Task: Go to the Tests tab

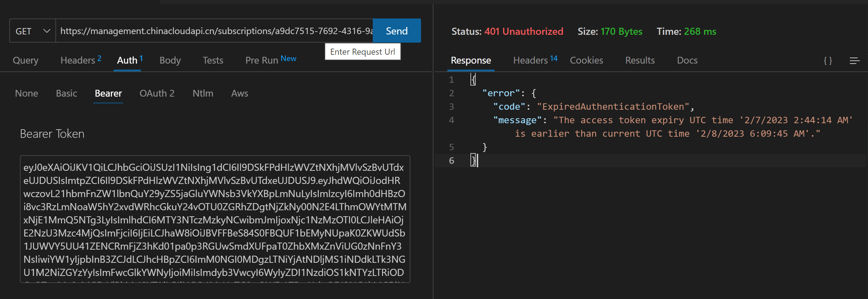Action: pos(213,60)
